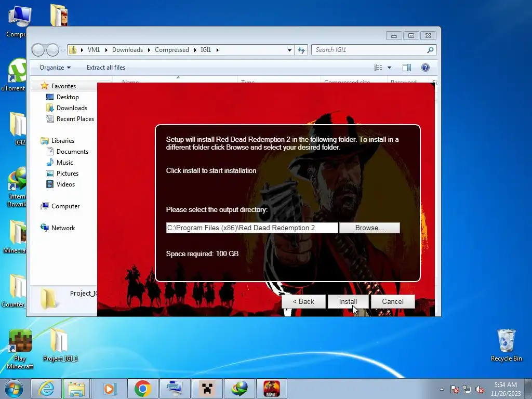Open the Browse... folder dialog
Image resolution: width=532 pixels, height=399 pixels.
(369, 228)
